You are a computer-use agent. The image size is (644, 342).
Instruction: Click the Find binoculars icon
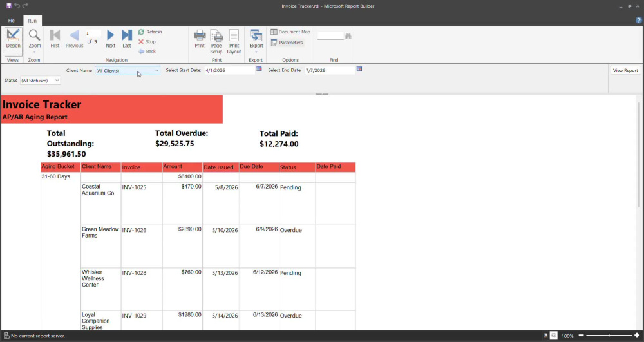coord(348,36)
